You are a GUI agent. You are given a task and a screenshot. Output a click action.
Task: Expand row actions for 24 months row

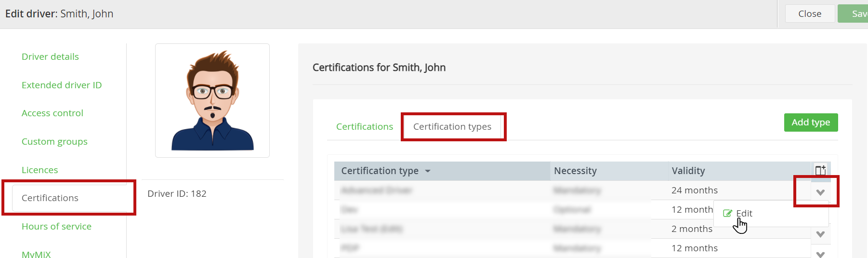click(x=820, y=192)
